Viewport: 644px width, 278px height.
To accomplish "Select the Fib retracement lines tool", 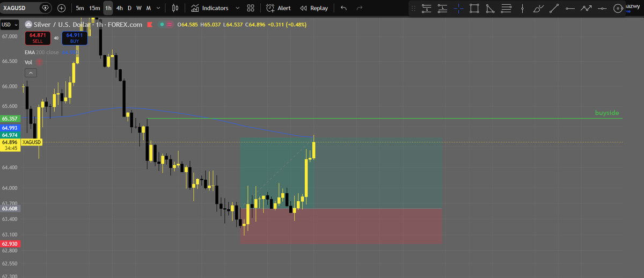I will [506, 8].
